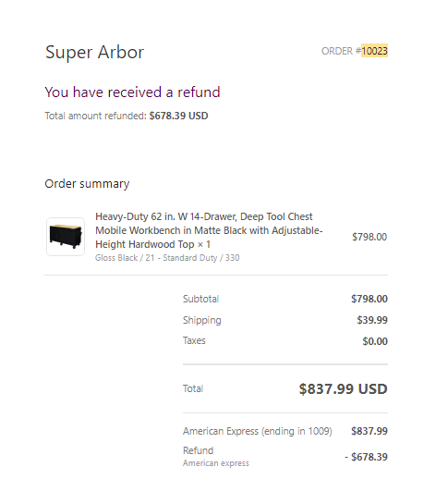Click the Total $837.99 USD amount
Screen dimensions: 424x504
click(x=343, y=389)
